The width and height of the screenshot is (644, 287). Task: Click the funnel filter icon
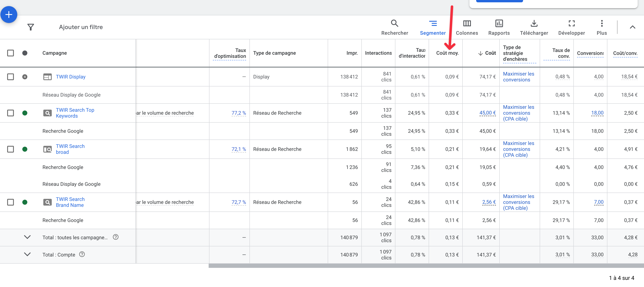point(30,27)
